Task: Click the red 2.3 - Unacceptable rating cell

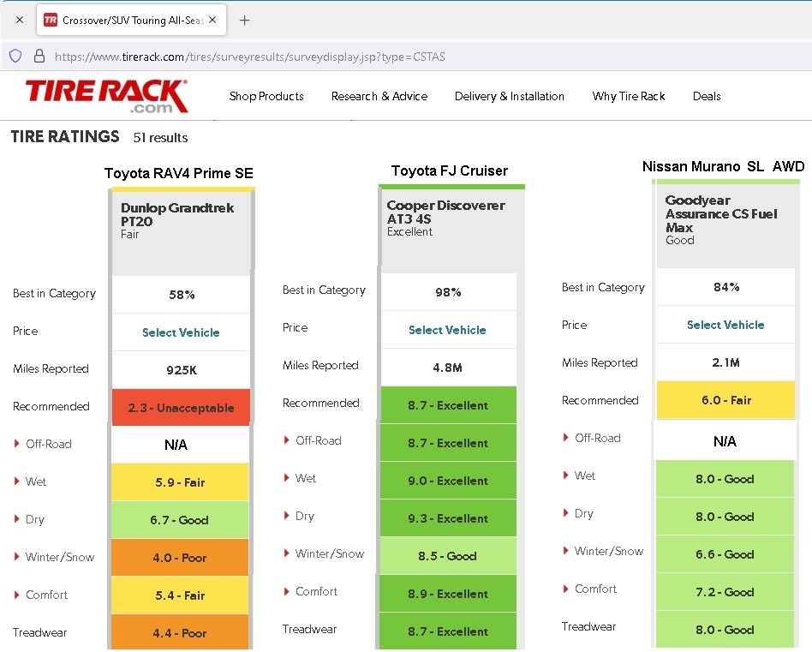Action: tap(181, 407)
